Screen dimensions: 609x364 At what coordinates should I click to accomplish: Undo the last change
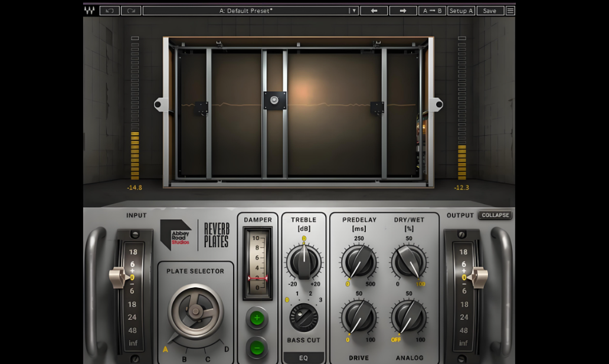[x=110, y=11]
